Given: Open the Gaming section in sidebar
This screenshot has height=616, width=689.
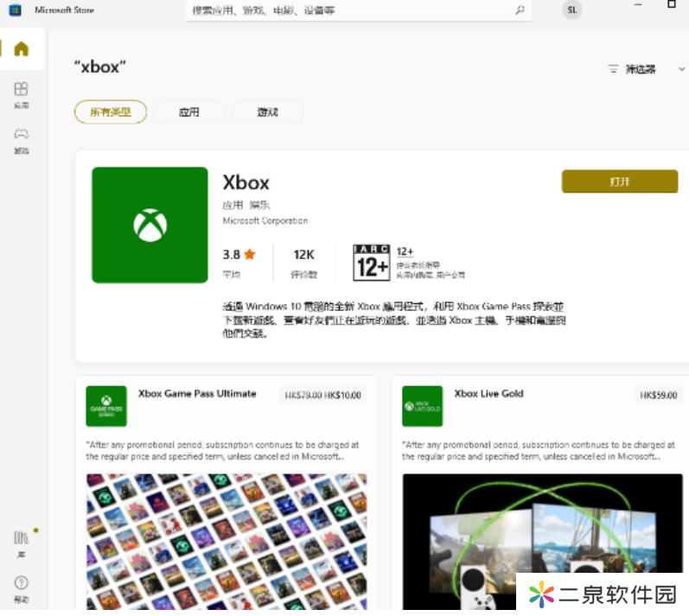Looking at the screenshot, I should [21, 141].
